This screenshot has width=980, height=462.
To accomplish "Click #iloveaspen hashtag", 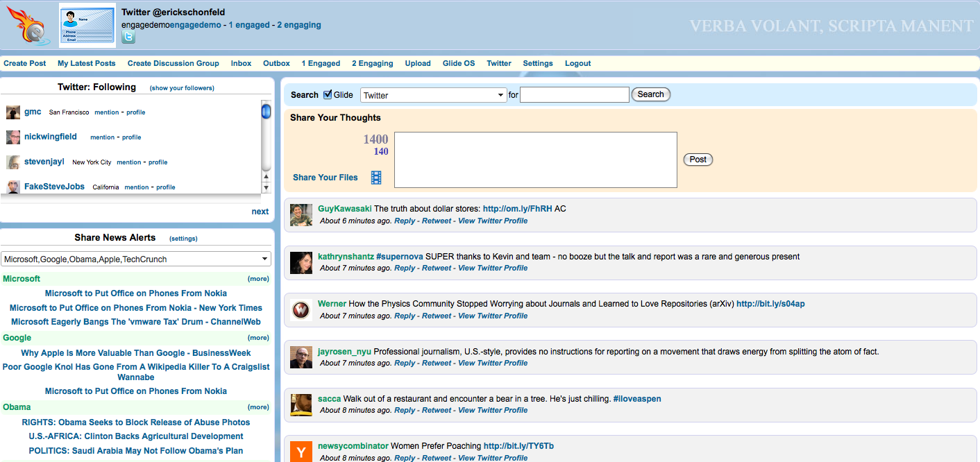I will click(x=637, y=399).
